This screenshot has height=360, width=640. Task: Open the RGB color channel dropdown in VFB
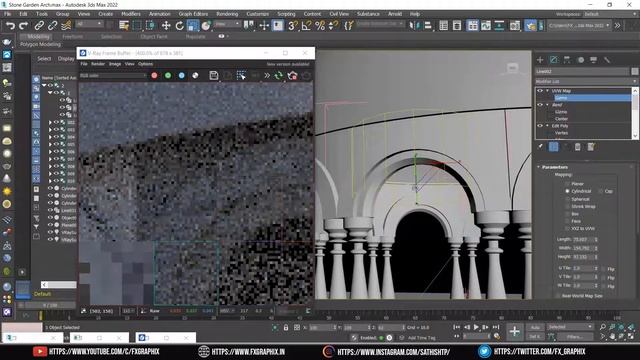(113, 76)
